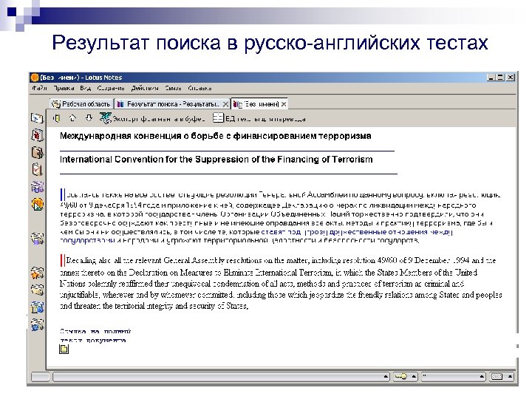The width and height of the screenshot is (532, 399).
Task: Open the Действия menu
Action: coord(145,88)
